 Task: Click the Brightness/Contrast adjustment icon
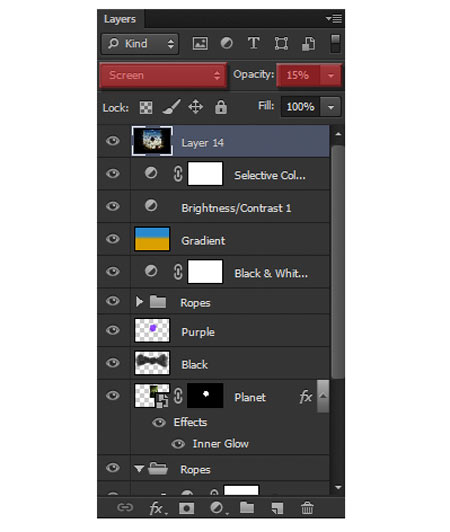click(x=151, y=206)
